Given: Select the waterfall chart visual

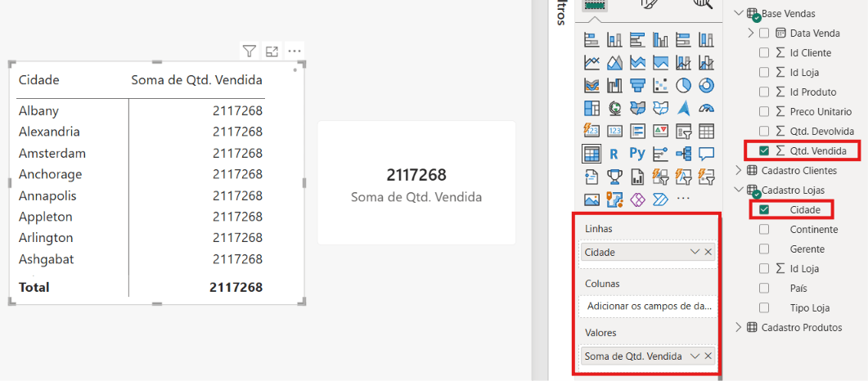Looking at the screenshot, I should (615, 85).
